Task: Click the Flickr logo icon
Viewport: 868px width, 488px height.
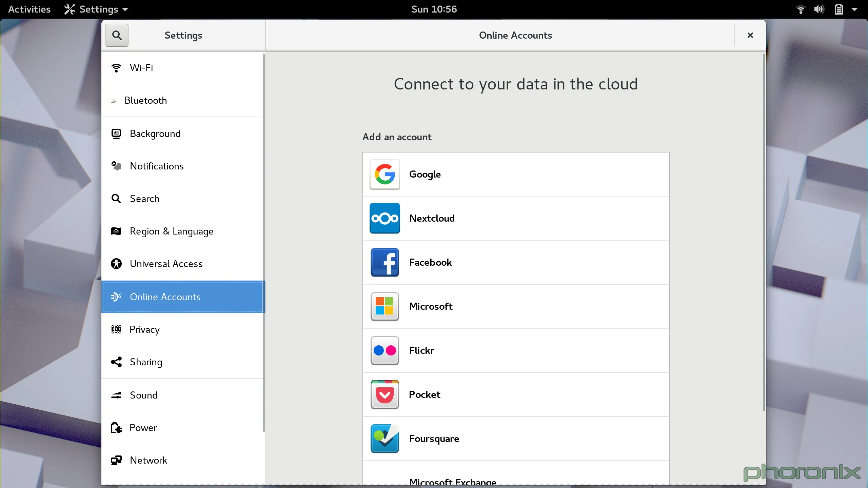Action: coord(385,350)
